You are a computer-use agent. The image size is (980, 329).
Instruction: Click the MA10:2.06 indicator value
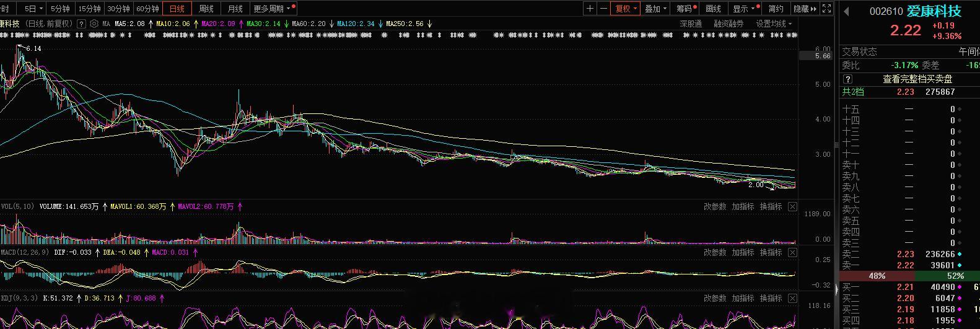coord(173,24)
